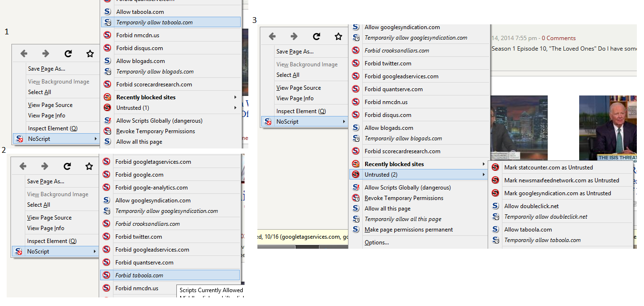
Task: Open View Page Info in panel 1
Action: pyautogui.click(x=47, y=116)
